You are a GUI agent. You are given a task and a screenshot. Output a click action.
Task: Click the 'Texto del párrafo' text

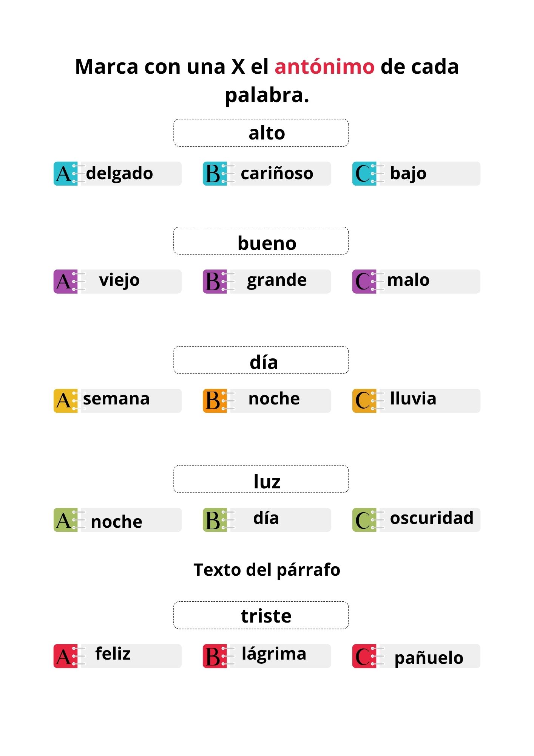click(x=267, y=570)
